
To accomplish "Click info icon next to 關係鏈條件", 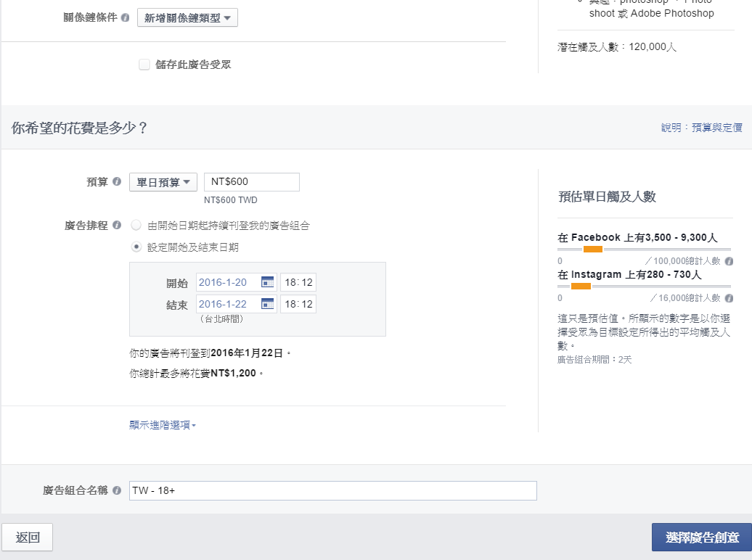I will pos(126,18).
